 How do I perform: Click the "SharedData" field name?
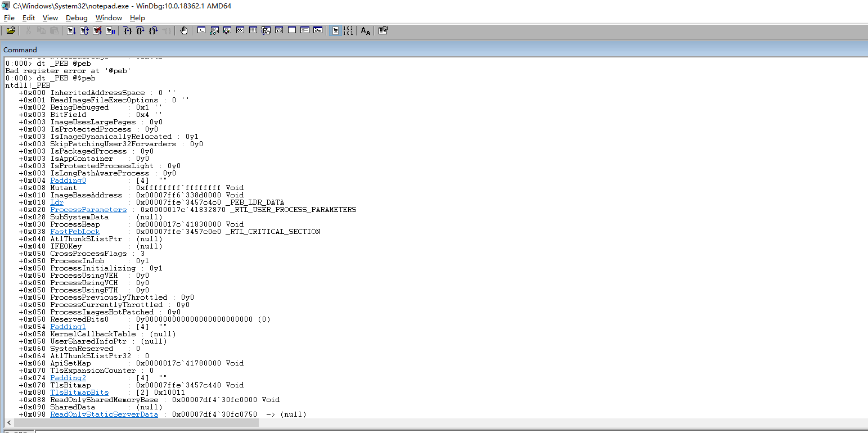pos(73,407)
